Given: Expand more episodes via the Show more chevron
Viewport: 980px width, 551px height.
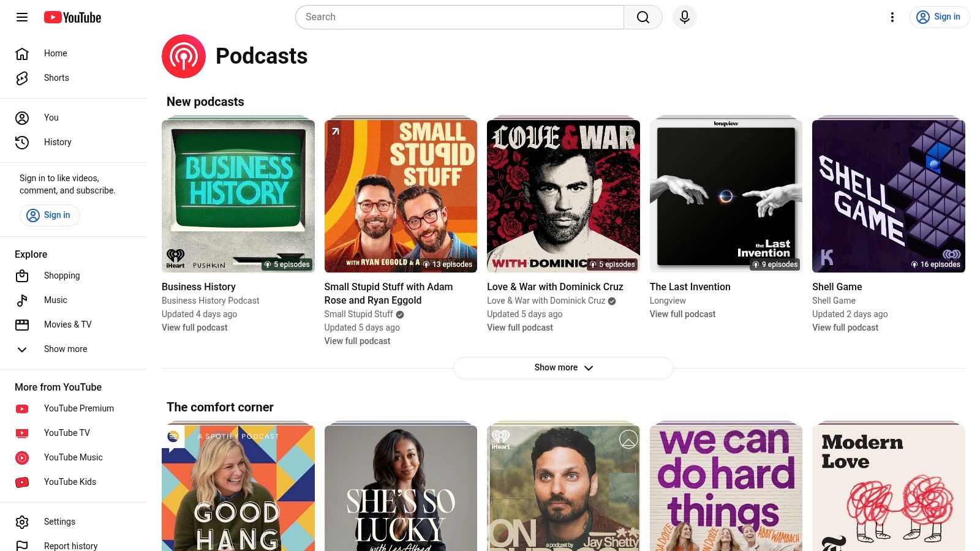Looking at the screenshot, I should (589, 368).
